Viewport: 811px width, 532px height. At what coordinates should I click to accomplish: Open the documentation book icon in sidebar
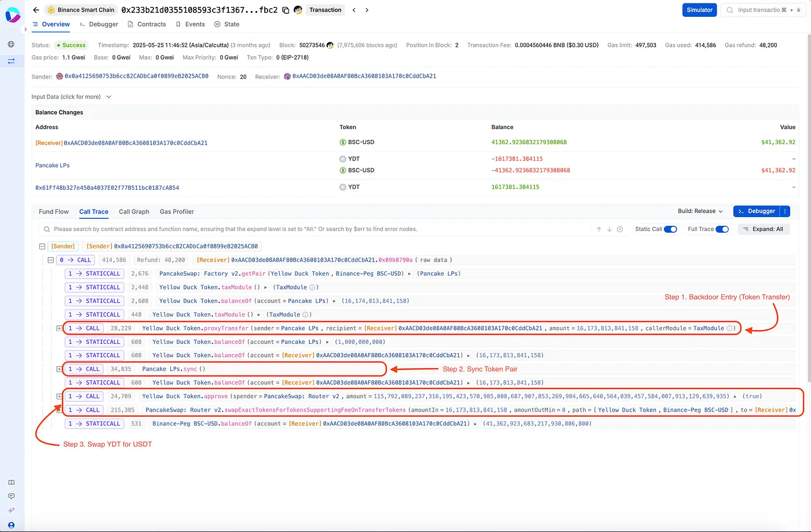(x=11, y=482)
